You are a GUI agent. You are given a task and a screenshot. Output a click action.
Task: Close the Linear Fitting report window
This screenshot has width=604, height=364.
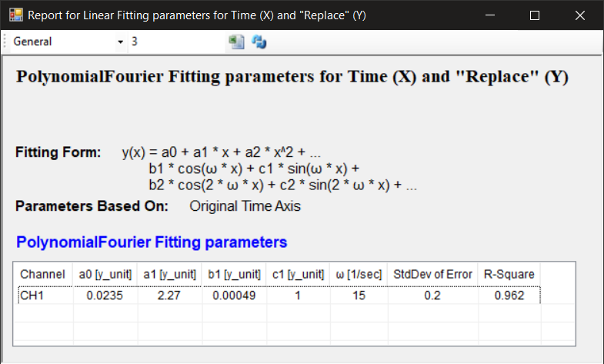coord(580,15)
